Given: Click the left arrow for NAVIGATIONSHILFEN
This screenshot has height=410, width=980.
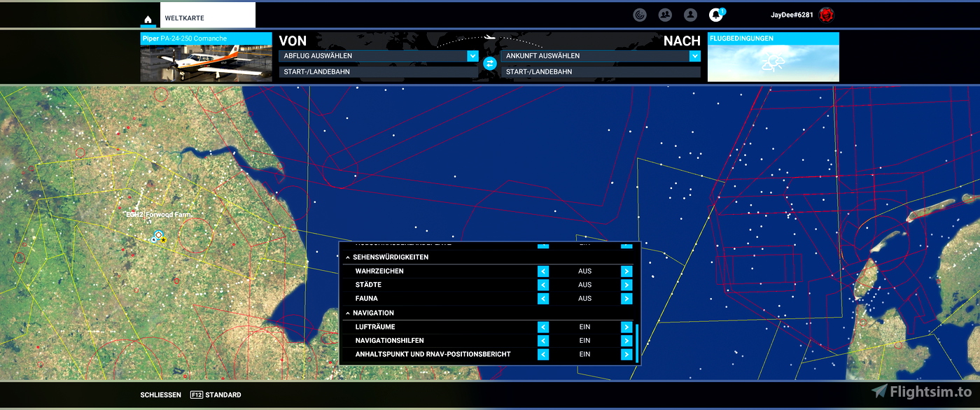Looking at the screenshot, I should point(543,341).
